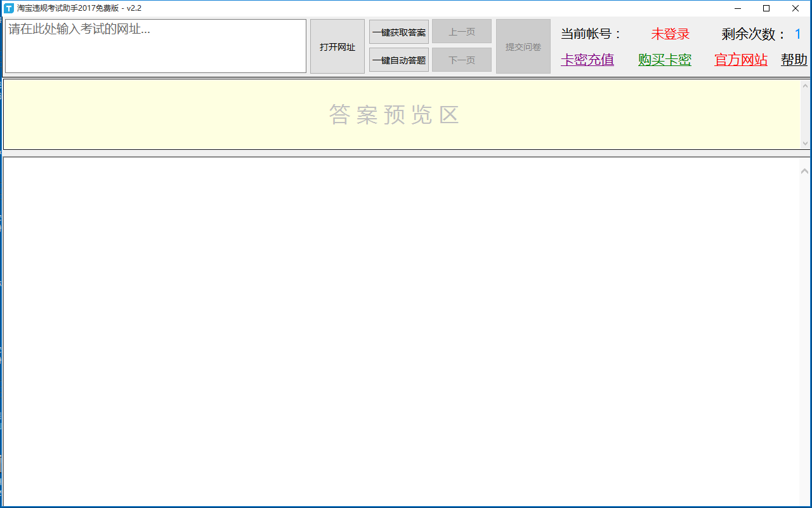The width and height of the screenshot is (812, 508).
Task: Open the 帮助 help link
Action: tap(794, 60)
